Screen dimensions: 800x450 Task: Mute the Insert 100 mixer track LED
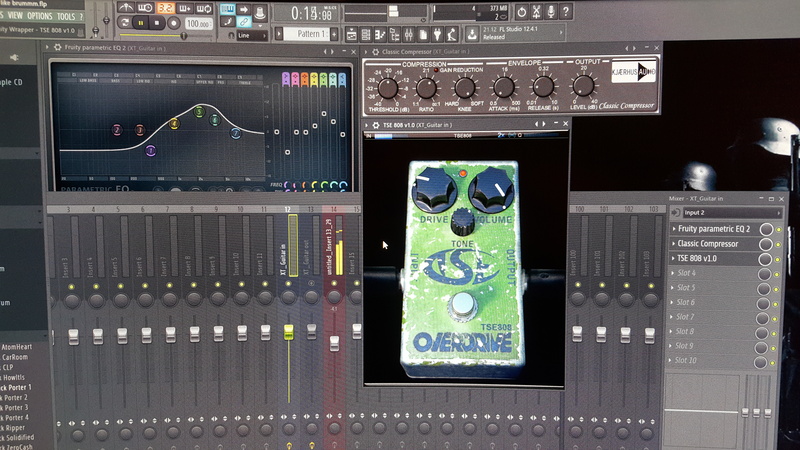coord(578,285)
